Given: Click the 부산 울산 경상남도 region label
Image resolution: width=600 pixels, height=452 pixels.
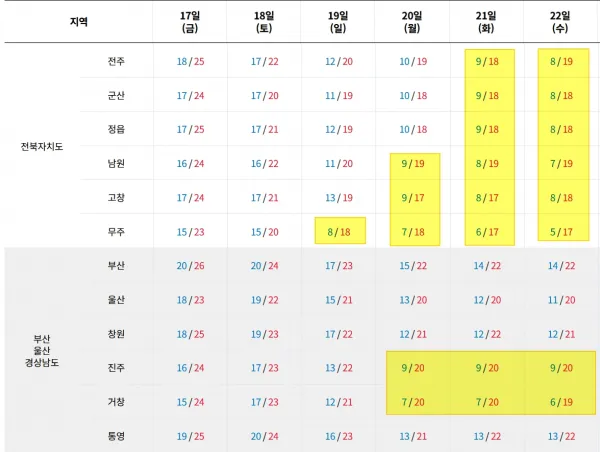Looking at the screenshot, I should pos(40,350).
